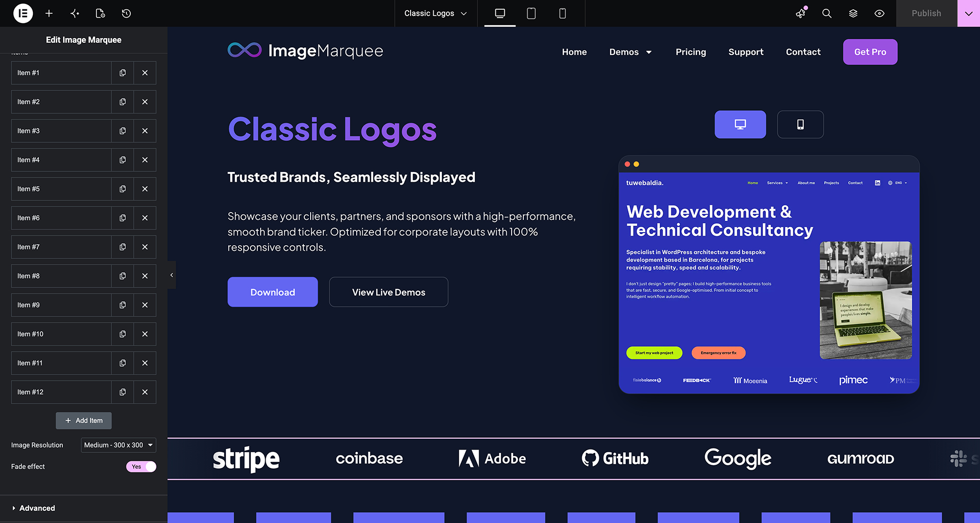This screenshot has width=980, height=523.
Task: Open the structure layers icon
Action: tap(853, 13)
